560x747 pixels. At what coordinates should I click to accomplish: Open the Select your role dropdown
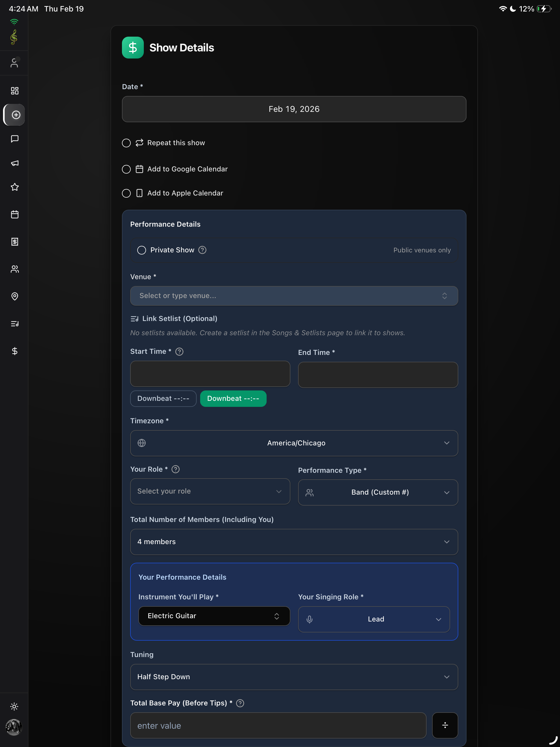point(210,491)
